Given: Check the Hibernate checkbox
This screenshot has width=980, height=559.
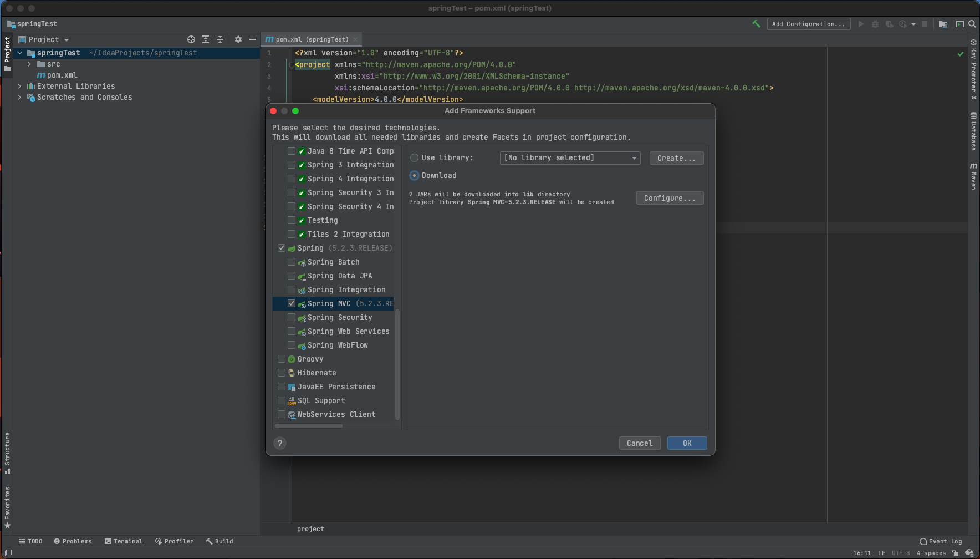Looking at the screenshot, I should (x=282, y=373).
